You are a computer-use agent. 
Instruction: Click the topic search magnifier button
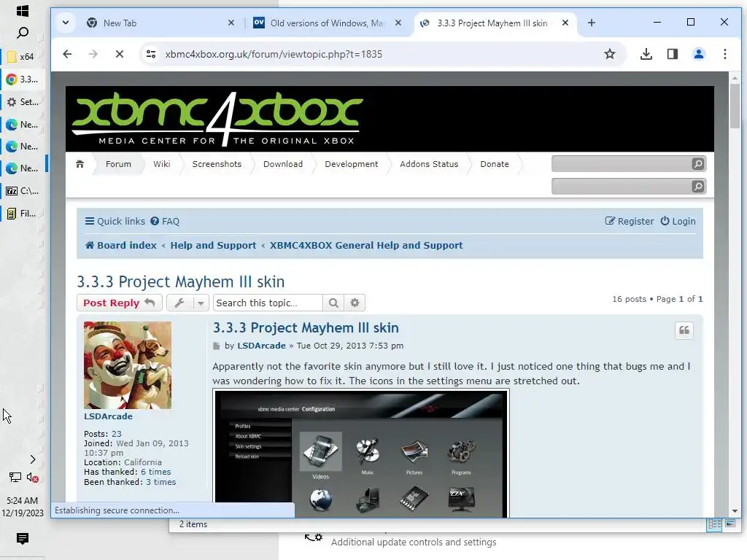pyautogui.click(x=333, y=303)
